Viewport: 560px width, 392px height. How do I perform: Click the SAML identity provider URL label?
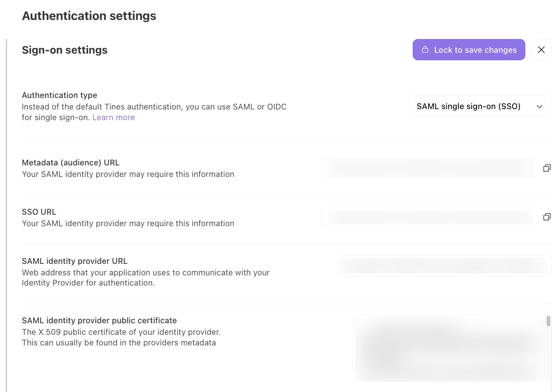pos(75,261)
